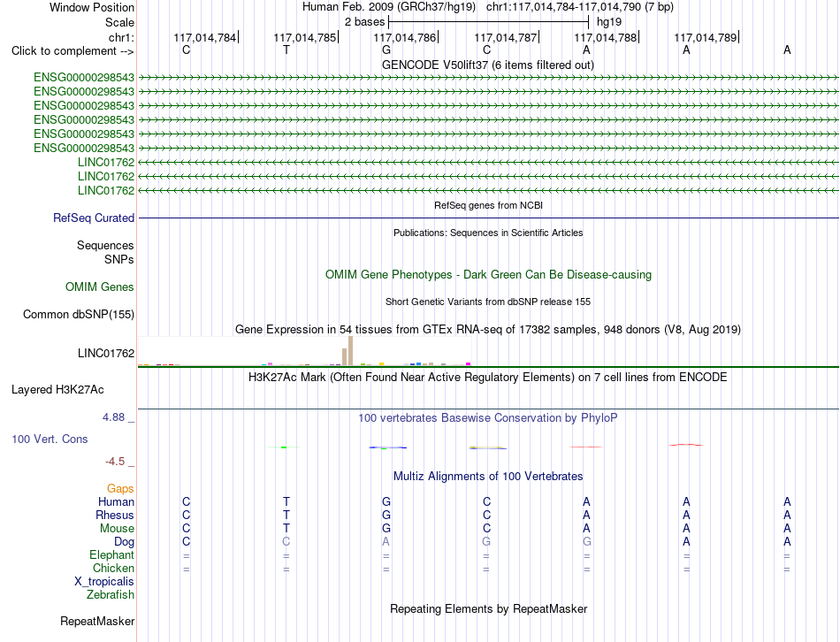Viewport: 840px width, 642px height.
Task: Click the Window Position label
Action: pyautogui.click(x=92, y=7)
